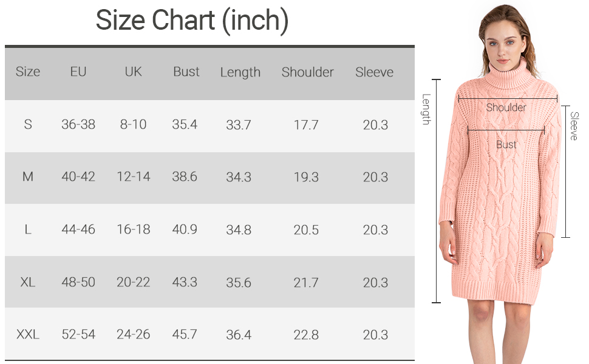The image size is (589, 364).
Task: Click the 35.4 bust value for S
Action: click(185, 124)
